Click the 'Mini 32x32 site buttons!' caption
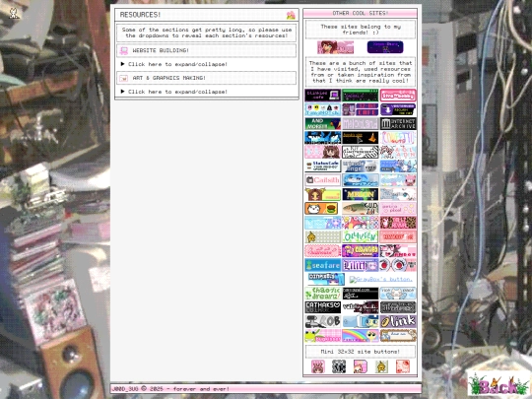Screen dimensions: 532x399 pyautogui.click(x=360, y=352)
